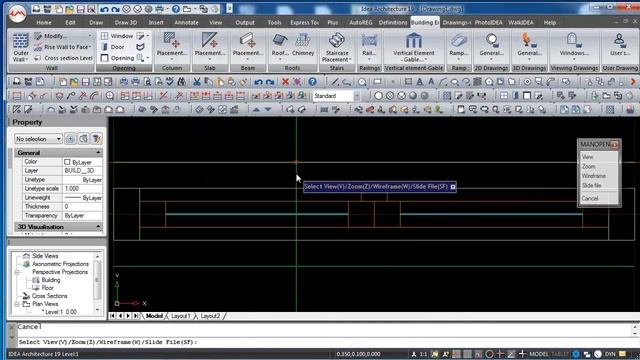The width and height of the screenshot is (640, 360).
Task: Click the Layer value BUILD__3D
Action: (82, 171)
